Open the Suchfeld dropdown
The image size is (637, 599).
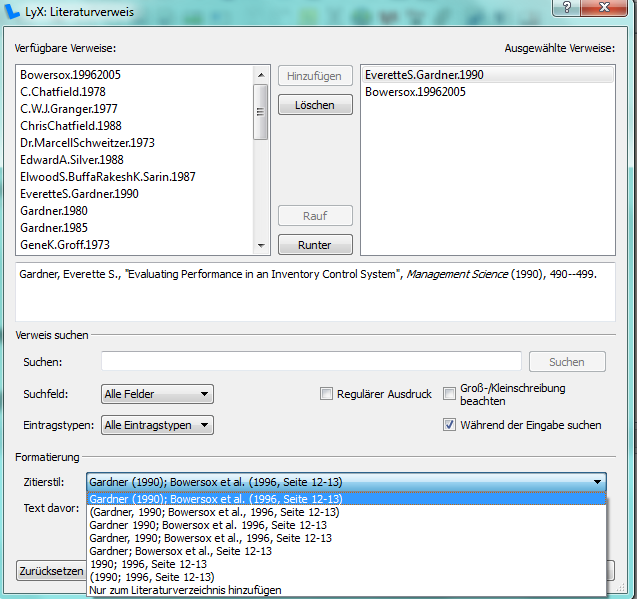coord(157,394)
